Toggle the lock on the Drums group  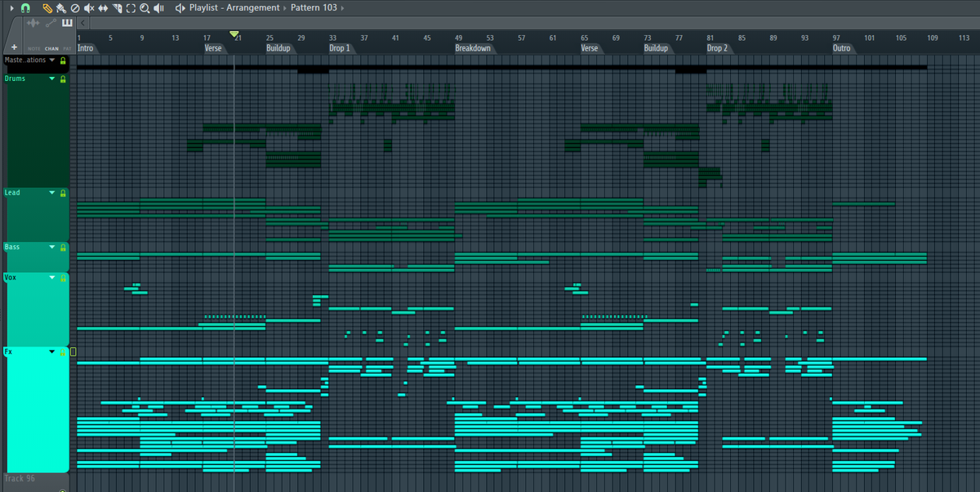63,79
